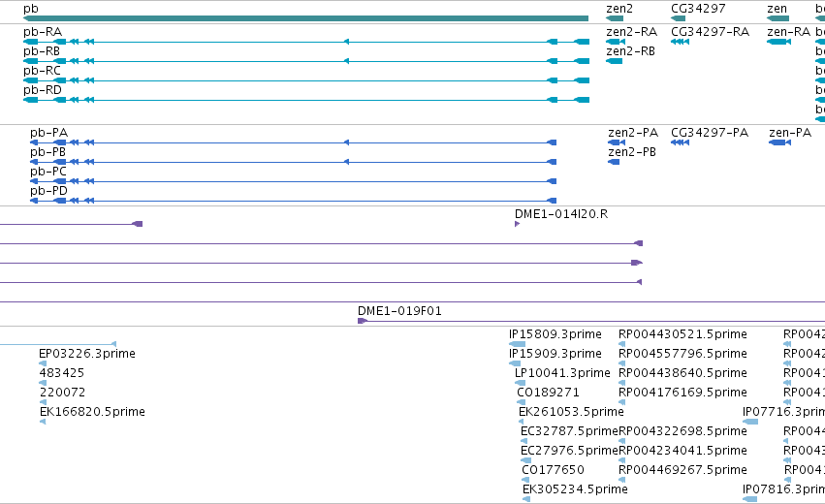Screen dimensions: 825x504
Task: Select transcript pb-RC
Action: (306, 80)
